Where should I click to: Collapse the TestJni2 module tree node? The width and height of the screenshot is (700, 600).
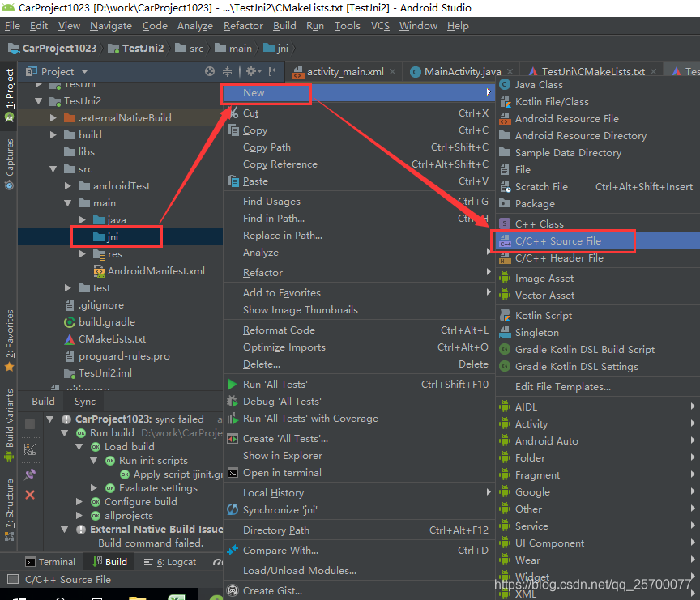(x=39, y=101)
